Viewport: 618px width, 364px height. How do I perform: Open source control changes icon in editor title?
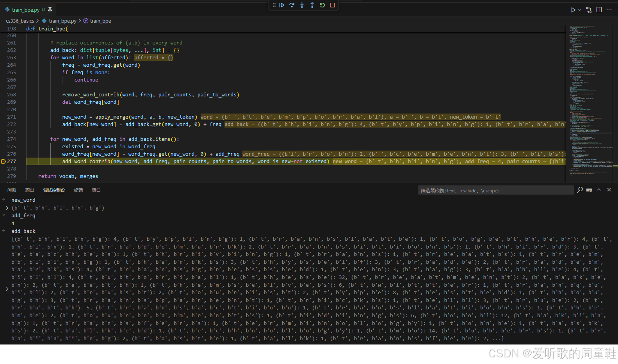[589, 10]
